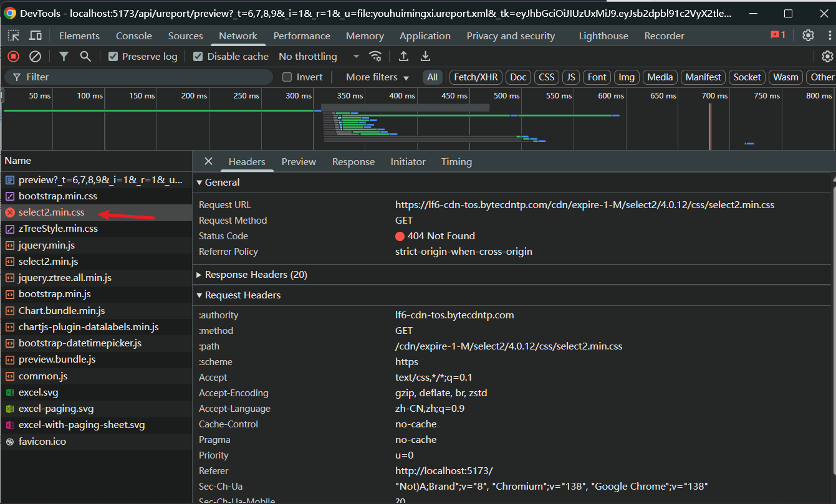Activate the inspect element picker icon
This screenshot has width=836, height=504.
point(13,36)
